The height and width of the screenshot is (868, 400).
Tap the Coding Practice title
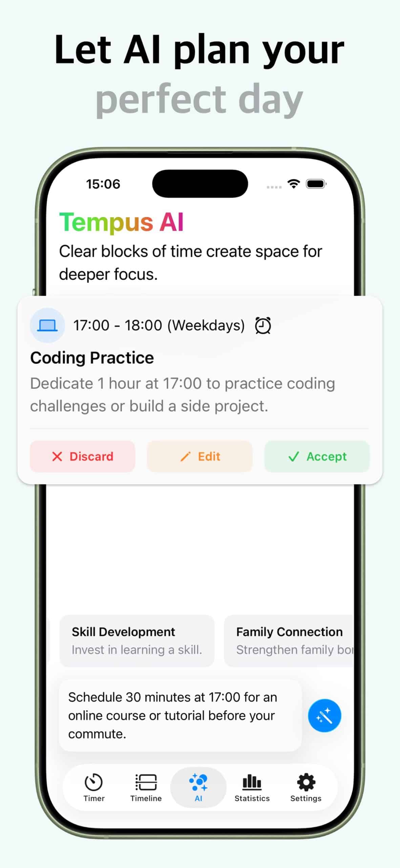click(x=92, y=358)
